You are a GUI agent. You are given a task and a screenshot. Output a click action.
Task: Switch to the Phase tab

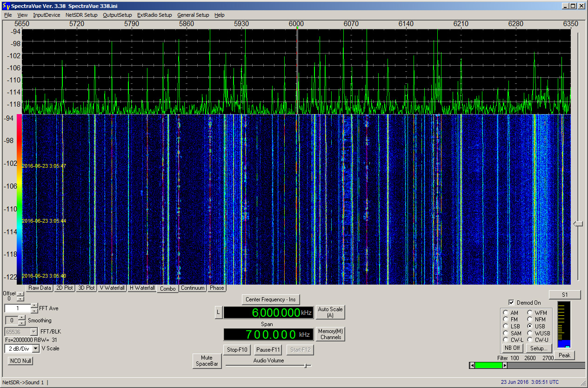tap(217, 288)
